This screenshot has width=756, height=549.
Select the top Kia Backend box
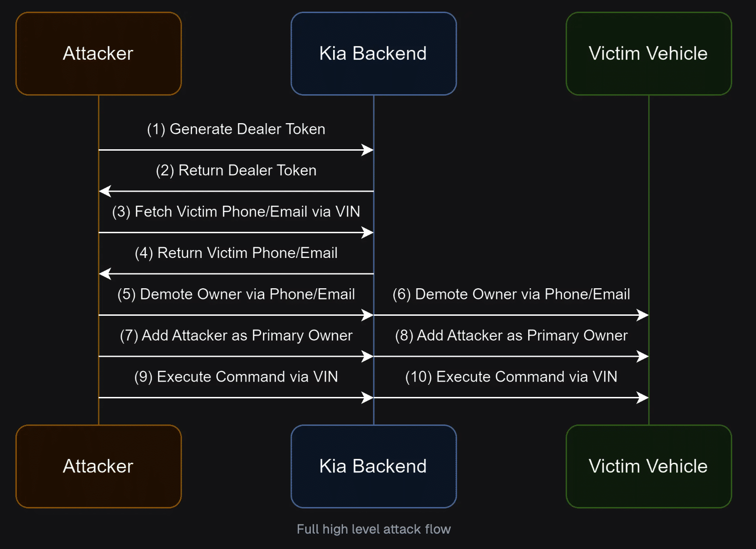(373, 54)
